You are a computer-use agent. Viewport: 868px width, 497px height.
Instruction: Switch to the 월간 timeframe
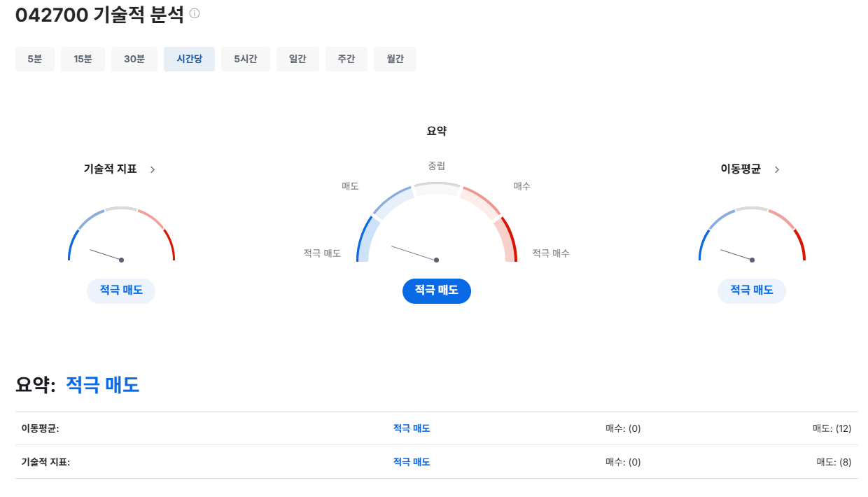(395, 59)
